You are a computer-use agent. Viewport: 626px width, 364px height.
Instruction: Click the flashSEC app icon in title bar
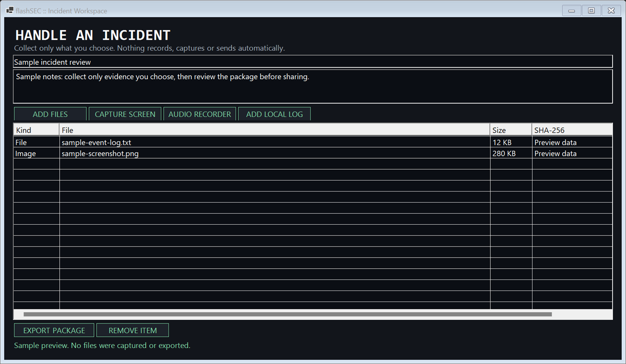coord(10,10)
